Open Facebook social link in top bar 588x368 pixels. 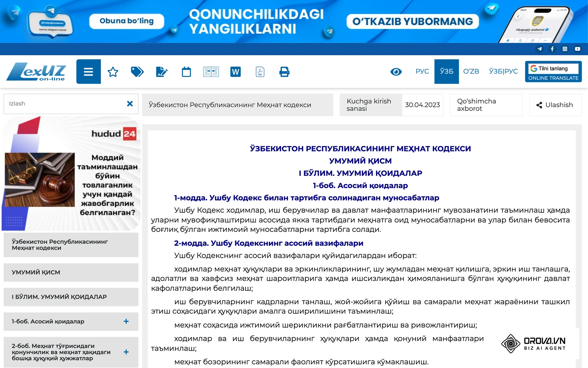[552, 49]
